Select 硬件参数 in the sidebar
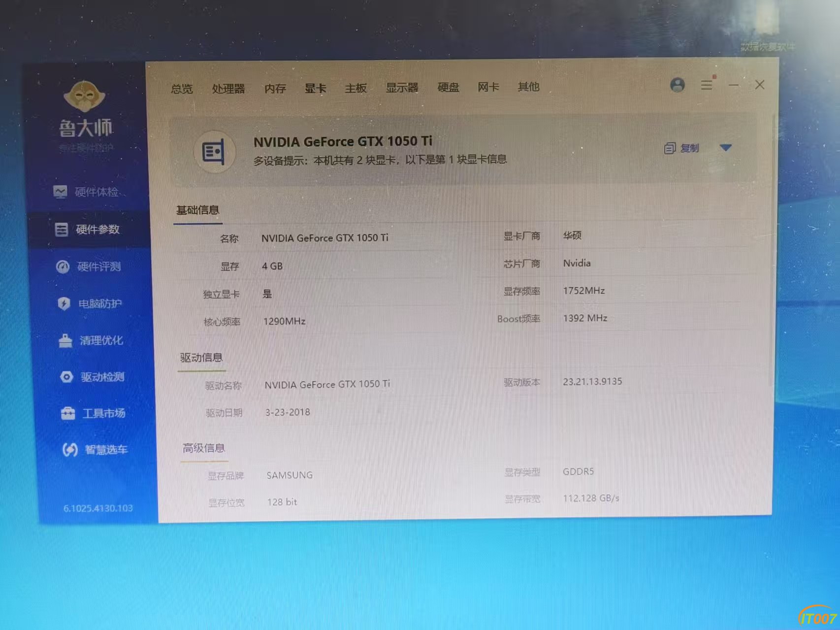 tap(87, 229)
